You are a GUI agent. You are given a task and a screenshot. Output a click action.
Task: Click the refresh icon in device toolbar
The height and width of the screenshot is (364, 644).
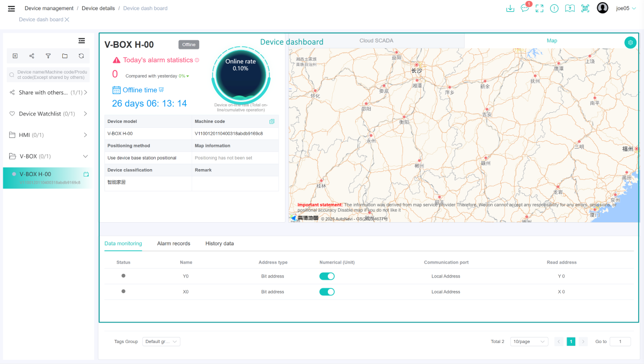point(81,56)
